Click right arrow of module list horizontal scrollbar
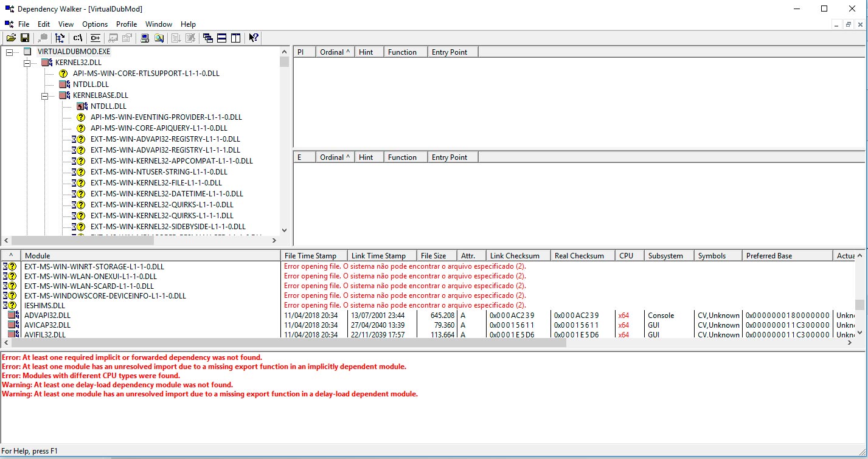The height and width of the screenshot is (459, 868). click(850, 343)
